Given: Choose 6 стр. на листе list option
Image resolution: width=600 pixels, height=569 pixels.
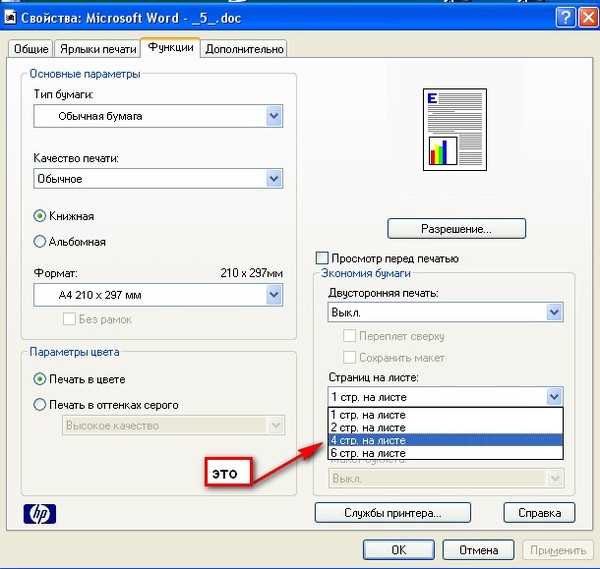Looking at the screenshot, I should pos(445,453).
